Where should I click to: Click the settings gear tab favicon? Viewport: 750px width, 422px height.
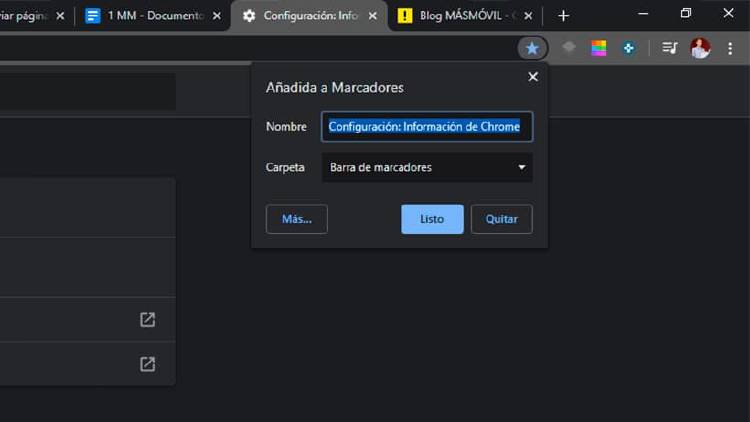[x=249, y=16]
